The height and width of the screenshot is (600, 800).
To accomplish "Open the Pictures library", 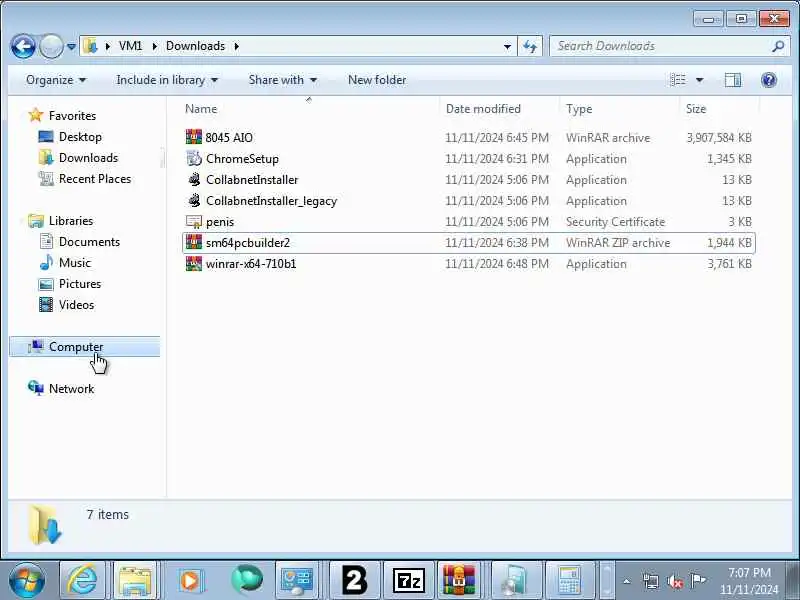I will click(x=80, y=284).
